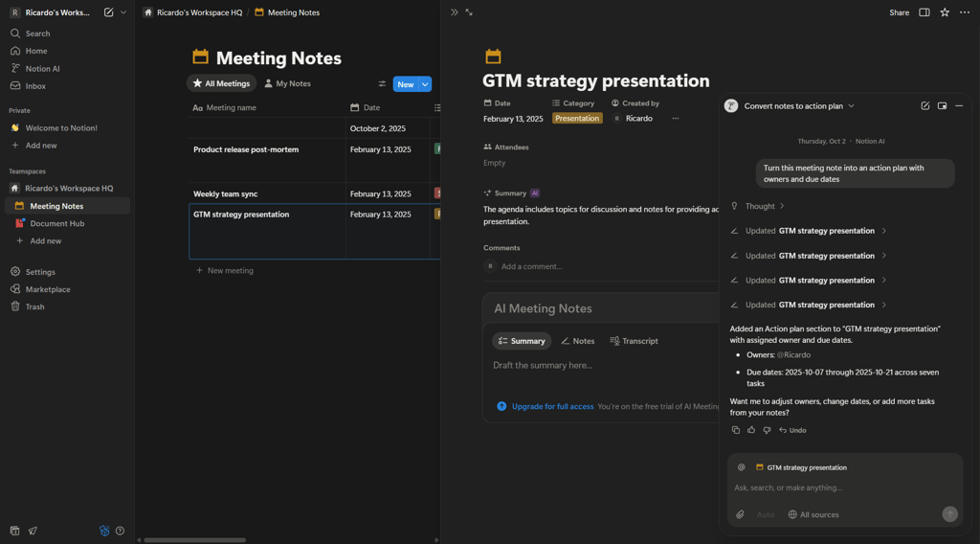Thumbs down the AI response
The height and width of the screenshot is (544, 980).
click(767, 430)
